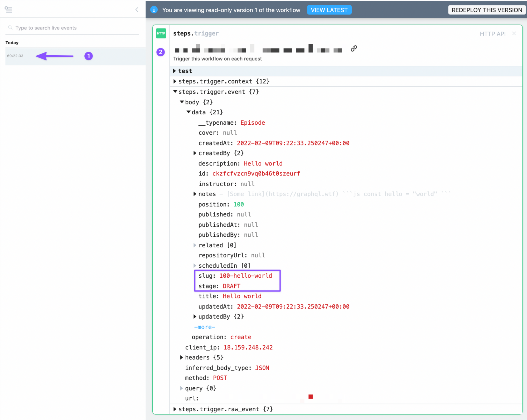Click the title value Hello world
527x420 pixels.
(242, 296)
